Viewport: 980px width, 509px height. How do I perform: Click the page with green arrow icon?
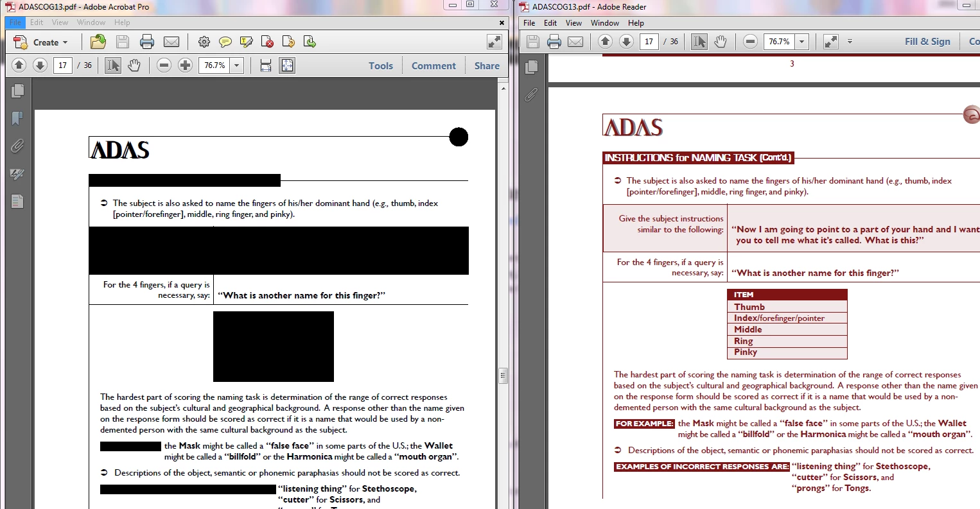[x=310, y=42]
